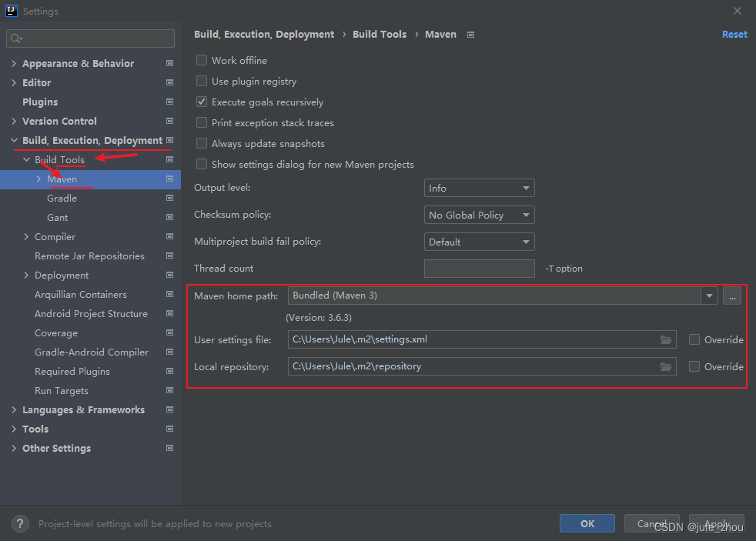Uncheck Execute goals recursively
The width and height of the screenshot is (756, 541).
(202, 102)
